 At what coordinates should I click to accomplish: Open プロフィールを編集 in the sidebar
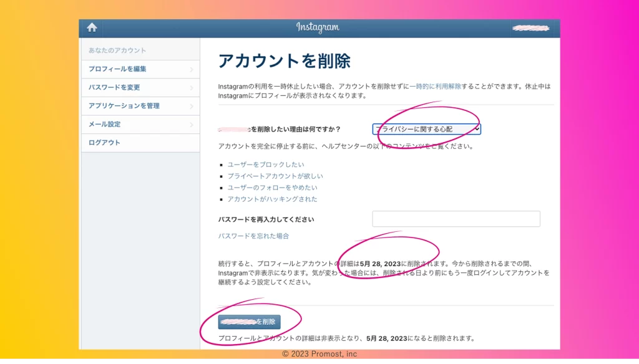point(118,69)
